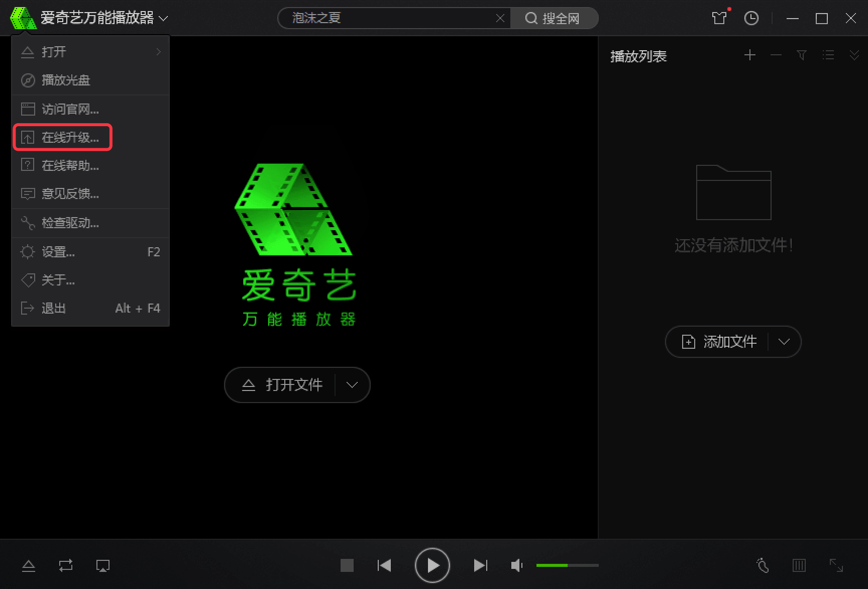Viewport: 868px width, 589px height.
Task: Select 检查驱动... menu entry
Action: tap(90, 223)
